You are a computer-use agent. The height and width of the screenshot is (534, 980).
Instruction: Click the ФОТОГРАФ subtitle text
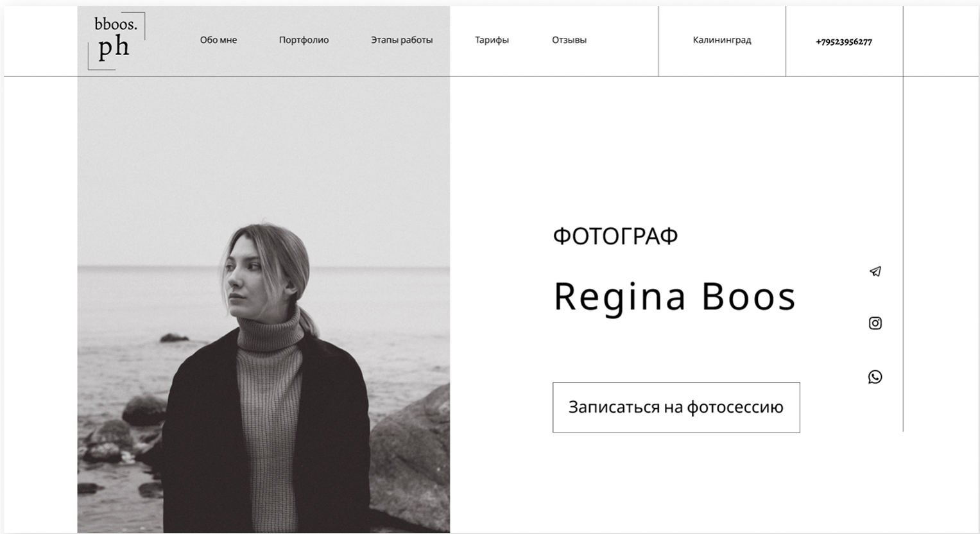pyautogui.click(x=615, y=236)
